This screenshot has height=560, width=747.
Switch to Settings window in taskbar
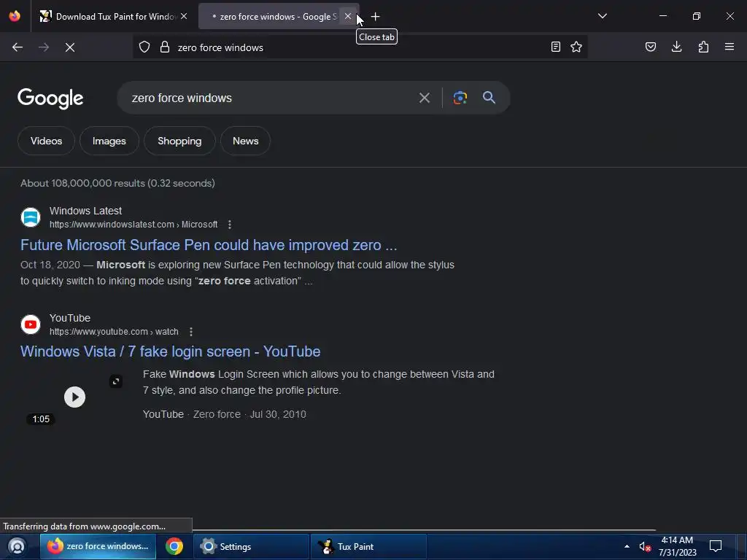[251, 547]
